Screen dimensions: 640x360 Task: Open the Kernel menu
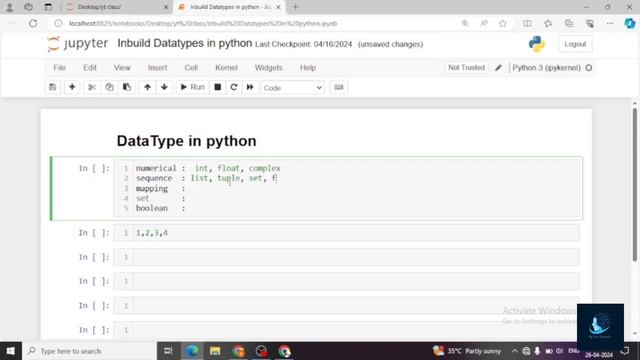(226, 68)
